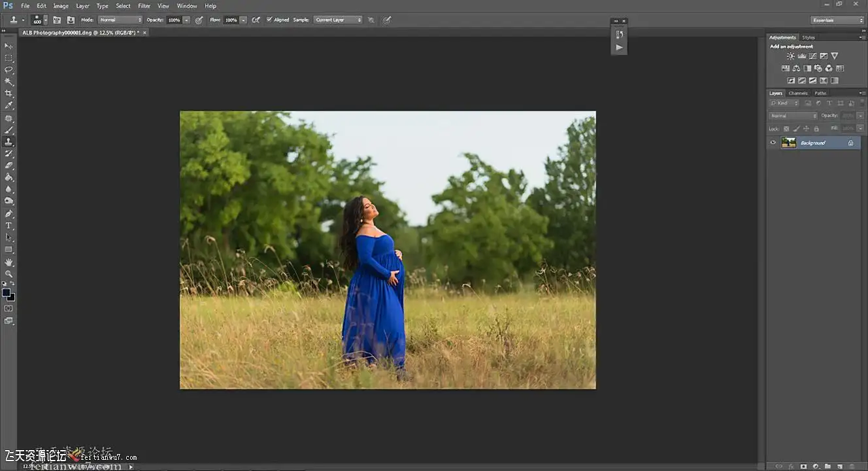Add a Hue/Saturation adjustment

click(x=785, y=68)
